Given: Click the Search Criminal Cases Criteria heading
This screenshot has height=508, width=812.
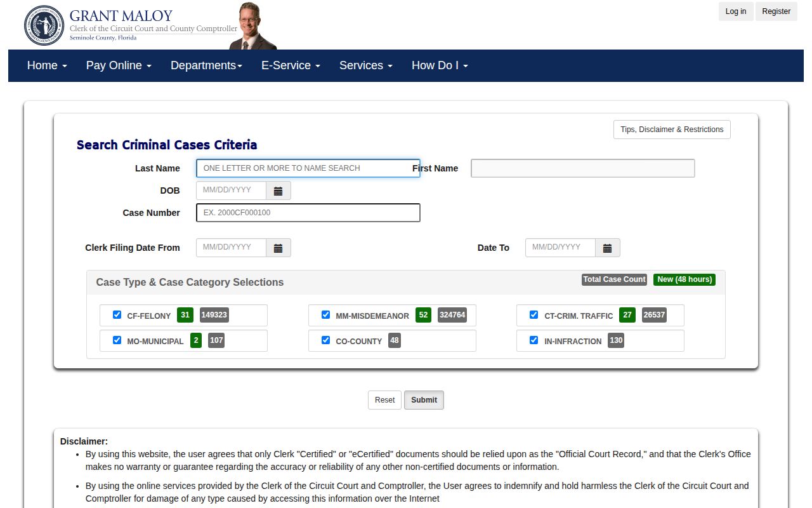Looking at the screenshot, I should (167, 145).
